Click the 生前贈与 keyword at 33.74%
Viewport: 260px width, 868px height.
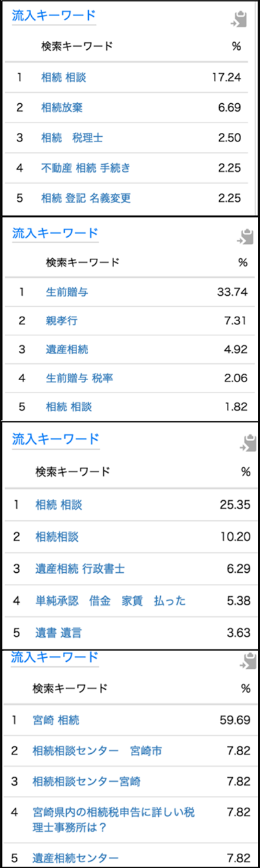(x=67, y=292)
